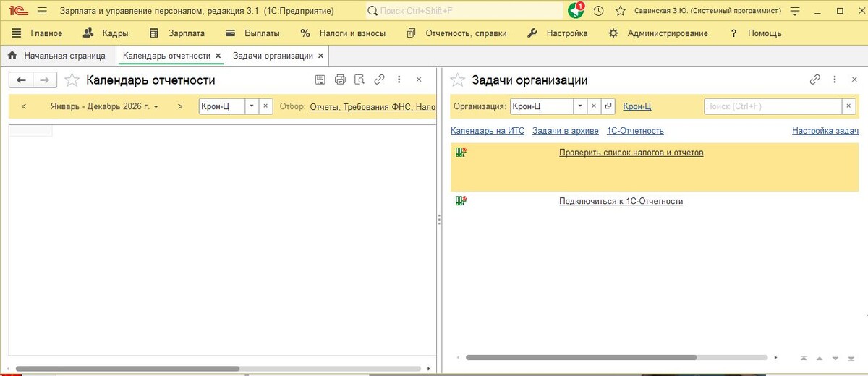This screenshot has height=376, width=868.
Task: Open the Зарплата menu
Action: pos(177,33)
